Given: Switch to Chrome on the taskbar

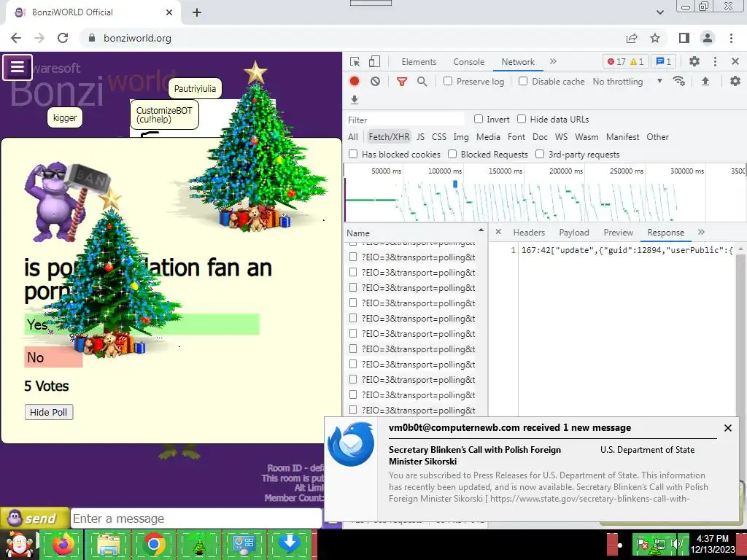Looking at the screenshot, I should [153, 544].
